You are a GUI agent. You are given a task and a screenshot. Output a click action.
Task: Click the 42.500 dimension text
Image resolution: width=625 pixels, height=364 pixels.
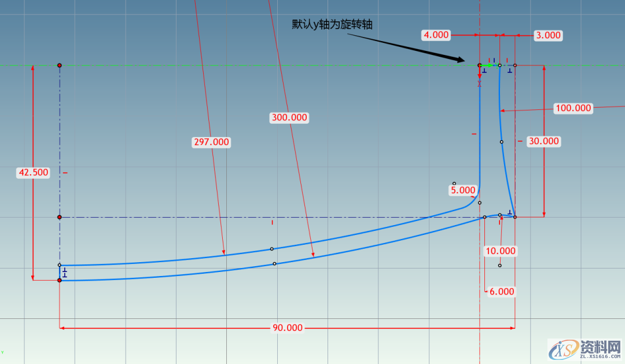pyautogui.click(x=34, y=172)
